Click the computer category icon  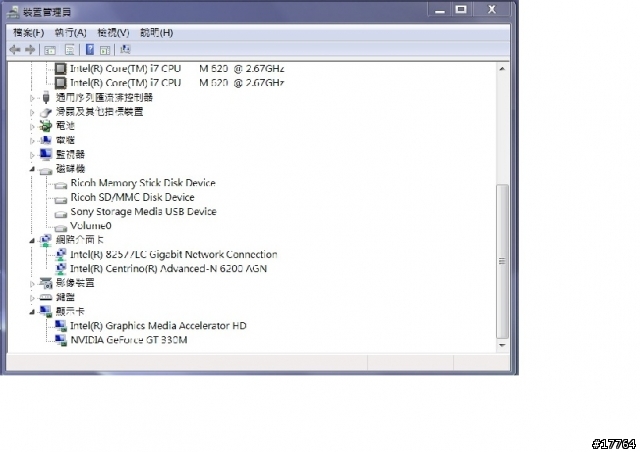[46, 140]
